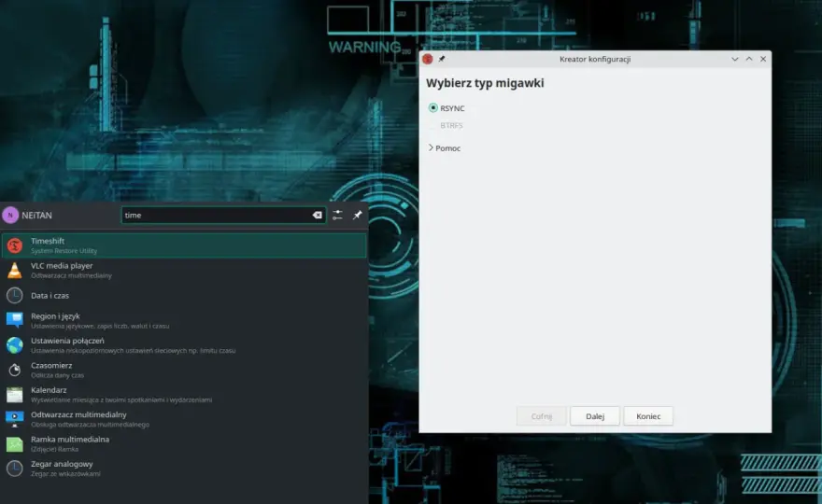This screenshot has height=504, width=822.
Task: Click the Koniec button
Action: pos(648,416)
